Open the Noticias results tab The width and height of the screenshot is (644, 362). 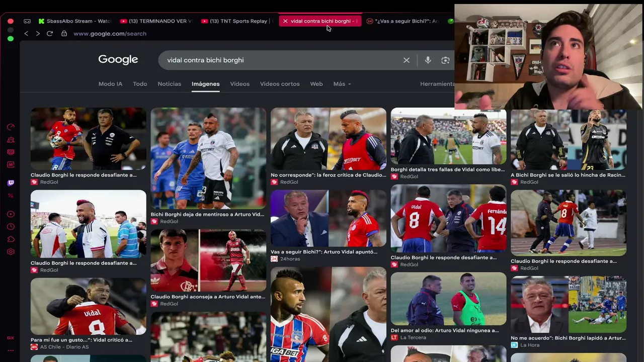tap(169, 84)
